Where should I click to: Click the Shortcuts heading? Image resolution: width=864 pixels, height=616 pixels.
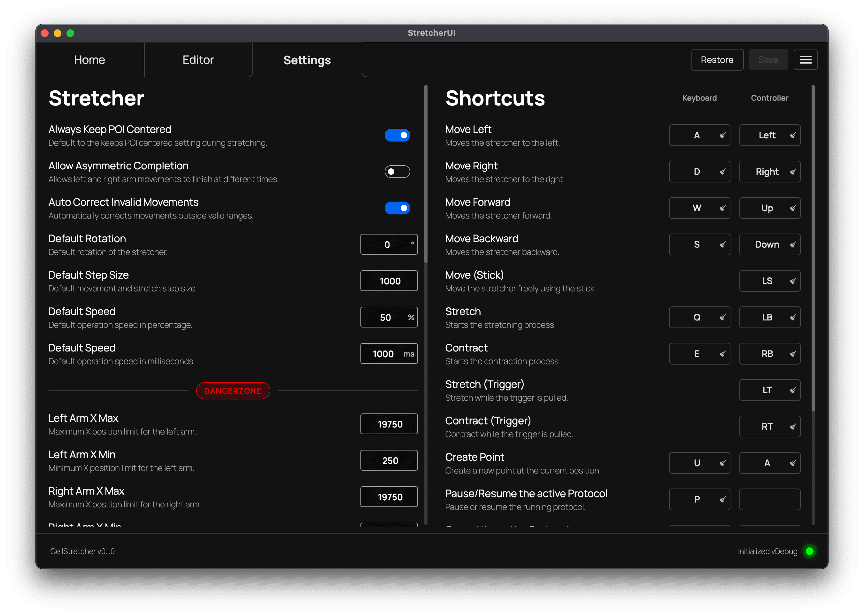(495, 98)
